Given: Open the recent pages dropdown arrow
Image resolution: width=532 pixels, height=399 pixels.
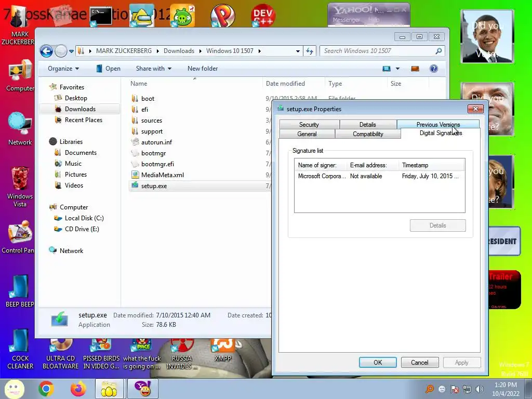Looking at the screenshot, I should coord(71,51).
